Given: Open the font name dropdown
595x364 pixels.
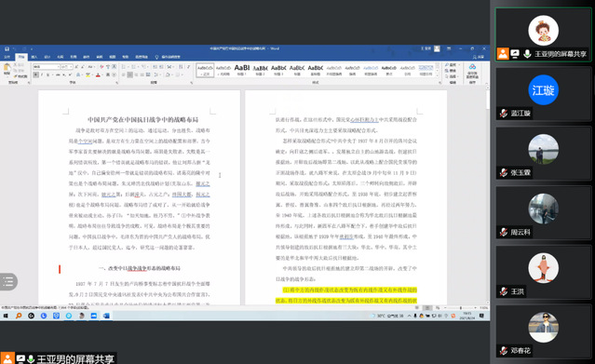Looking at the screenshot, I should [x=59, y=67].
